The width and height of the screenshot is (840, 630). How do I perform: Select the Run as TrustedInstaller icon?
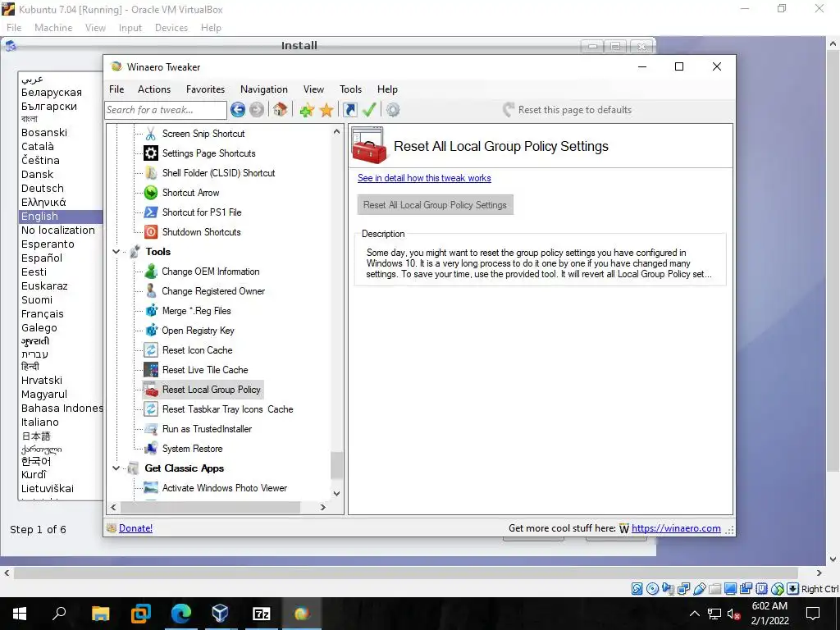[151, 429]
